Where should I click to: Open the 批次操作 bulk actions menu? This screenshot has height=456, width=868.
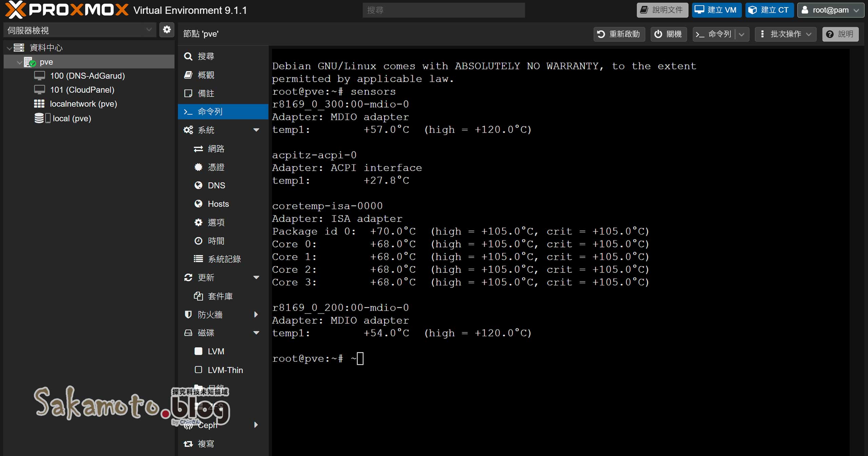coord(786,34)
